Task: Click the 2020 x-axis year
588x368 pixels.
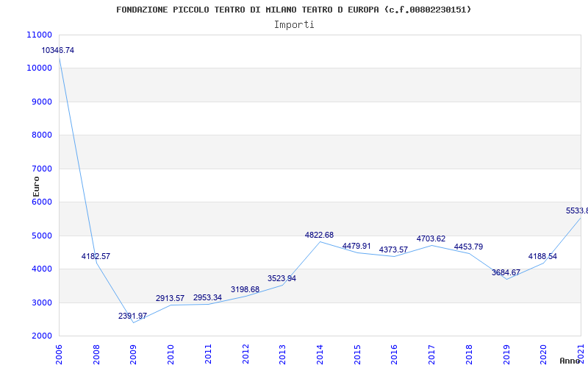Action: 544,354
